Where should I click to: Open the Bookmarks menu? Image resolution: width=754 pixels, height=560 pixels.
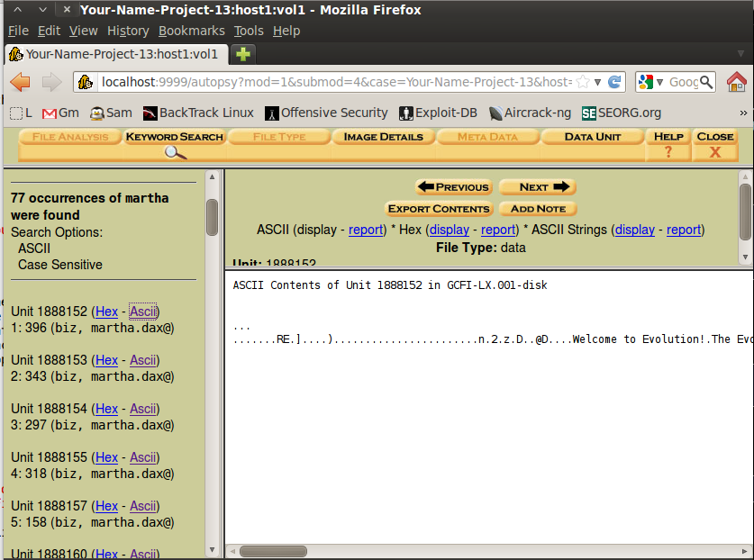click(x=191, y=31)
